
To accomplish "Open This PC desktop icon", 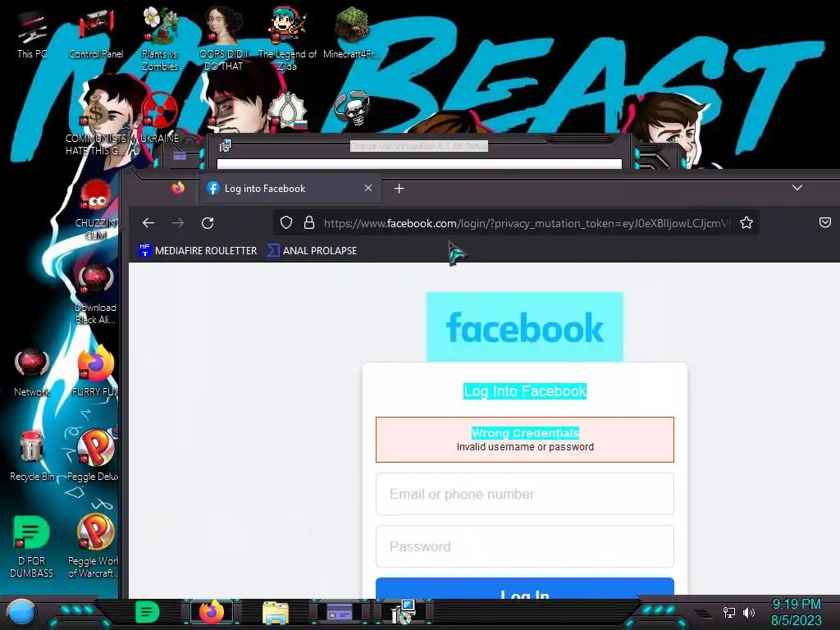I will (x=32, y=34).
